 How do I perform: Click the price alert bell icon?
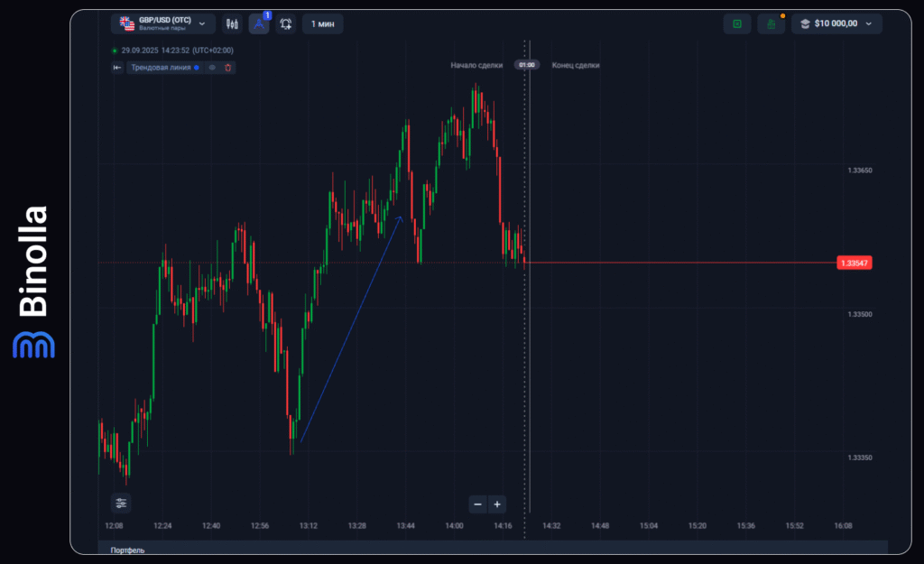[x=286, y=24]
